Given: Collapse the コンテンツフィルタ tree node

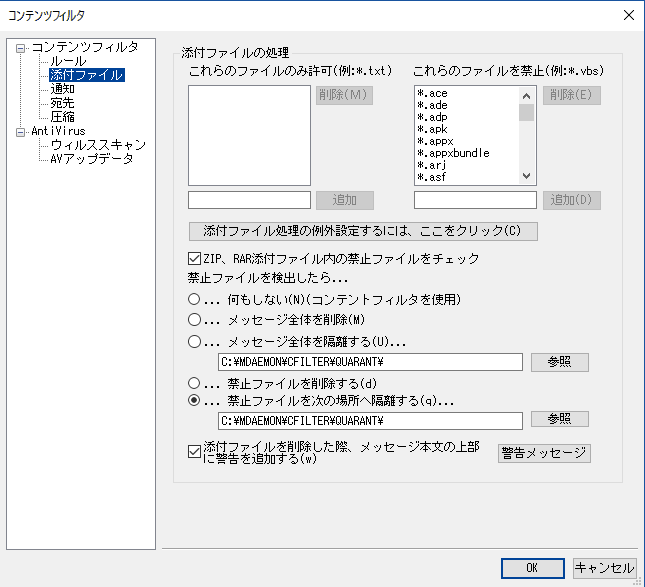Looking at the screenshot, I should [x=20, y=49].
